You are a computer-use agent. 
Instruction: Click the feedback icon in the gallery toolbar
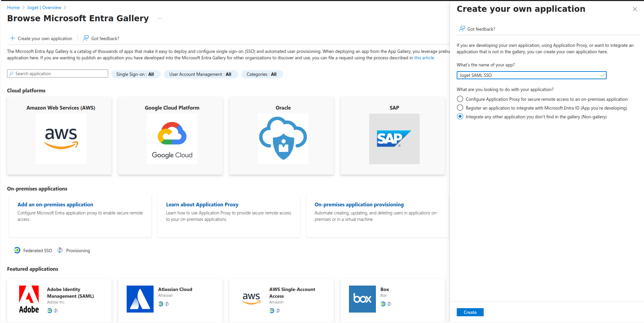click(x=86, y=38)
